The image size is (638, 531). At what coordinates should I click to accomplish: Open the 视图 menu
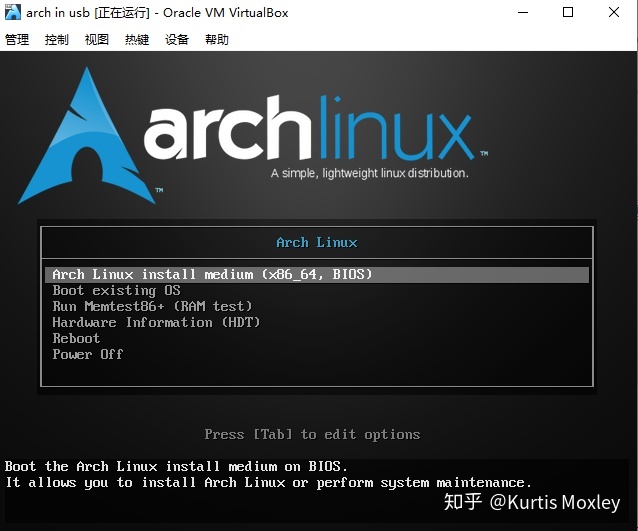click(x=96, y=39)
